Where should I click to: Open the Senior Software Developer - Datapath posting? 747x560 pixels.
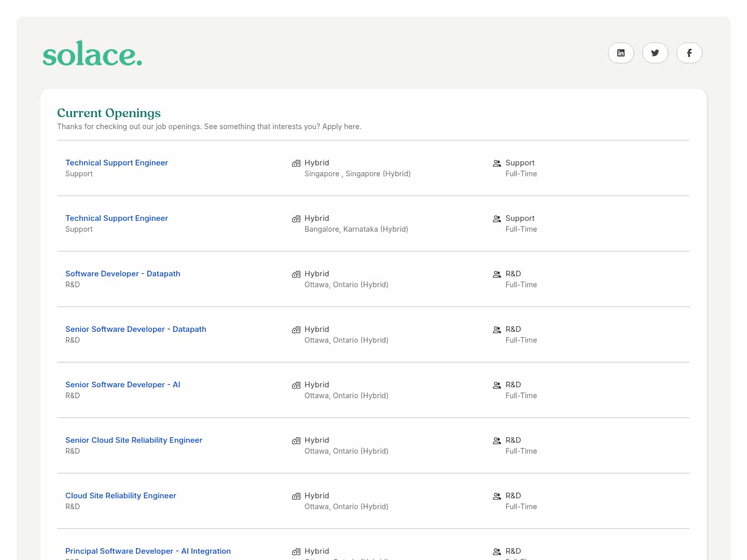click(x=136, y=329)
